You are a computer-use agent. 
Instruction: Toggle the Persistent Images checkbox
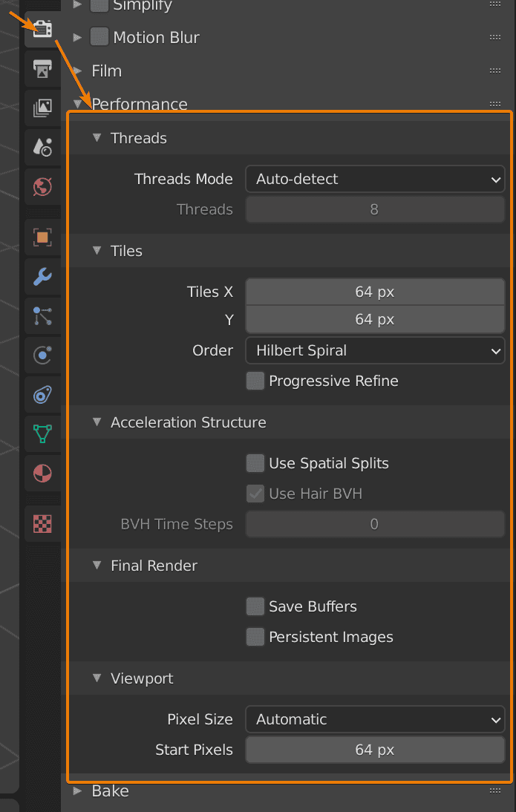click(x=255, y=637)
